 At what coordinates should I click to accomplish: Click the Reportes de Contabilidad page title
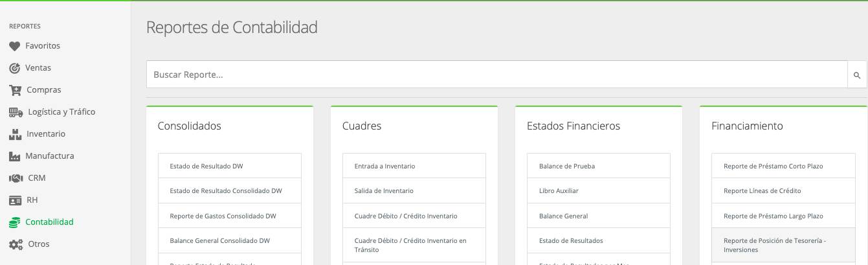point(232,27)
